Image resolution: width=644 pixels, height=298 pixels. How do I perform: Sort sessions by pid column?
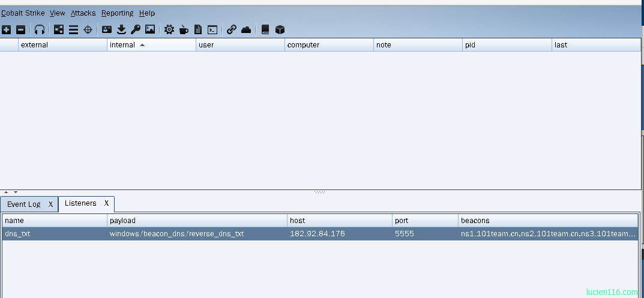point(507,45)
